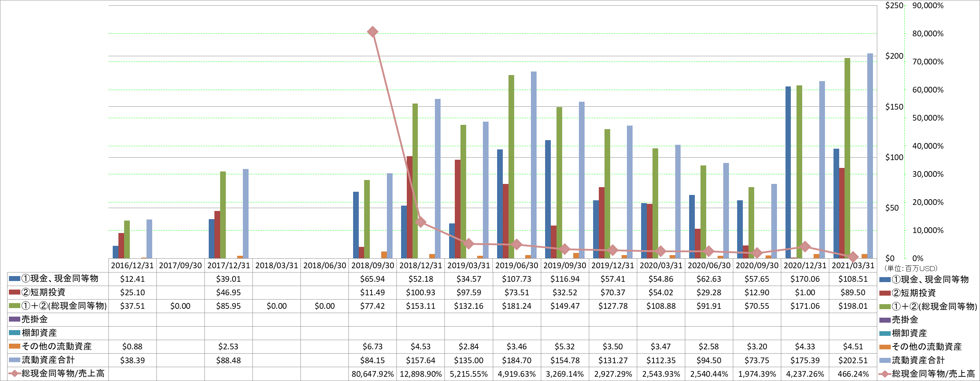The width and height of the screenshot is (980, 381).
Task: Click the (単位:百万USD) unit label
Action: point(910,268)
